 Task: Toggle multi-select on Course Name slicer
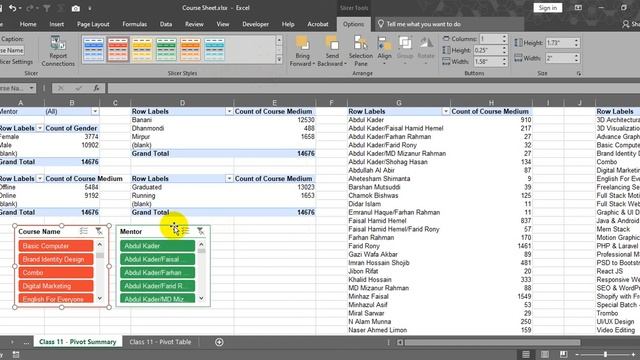(x=84, y=231)
